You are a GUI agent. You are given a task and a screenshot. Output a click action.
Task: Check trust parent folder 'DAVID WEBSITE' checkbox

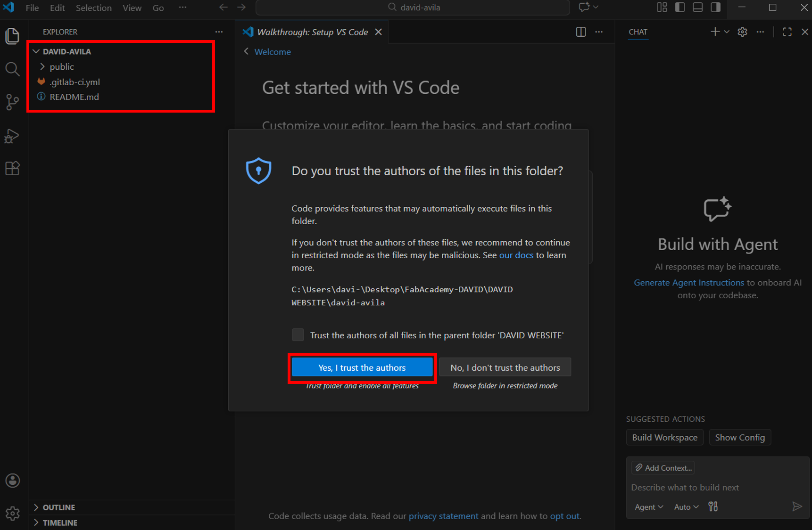tap(298, 335)
